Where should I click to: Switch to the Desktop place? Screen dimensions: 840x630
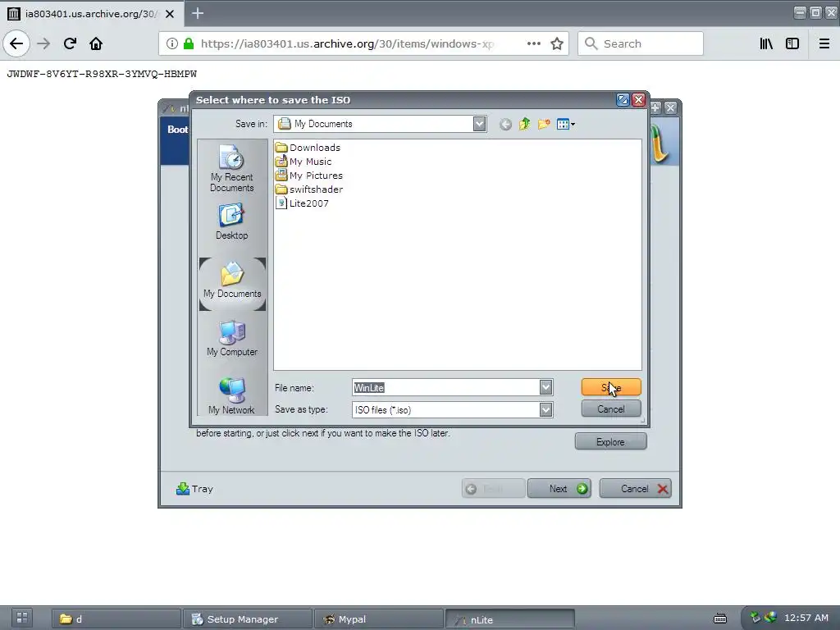pyautogui.click(x=232, y=221)
